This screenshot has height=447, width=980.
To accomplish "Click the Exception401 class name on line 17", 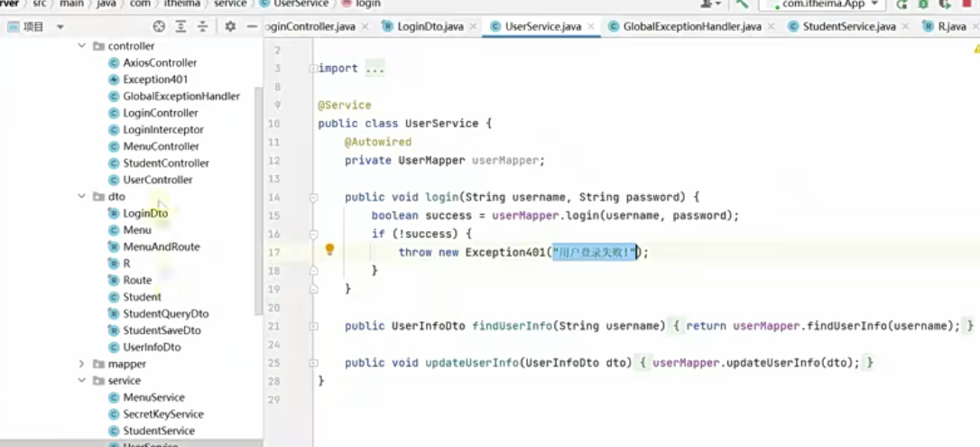I will coord(505,253).
